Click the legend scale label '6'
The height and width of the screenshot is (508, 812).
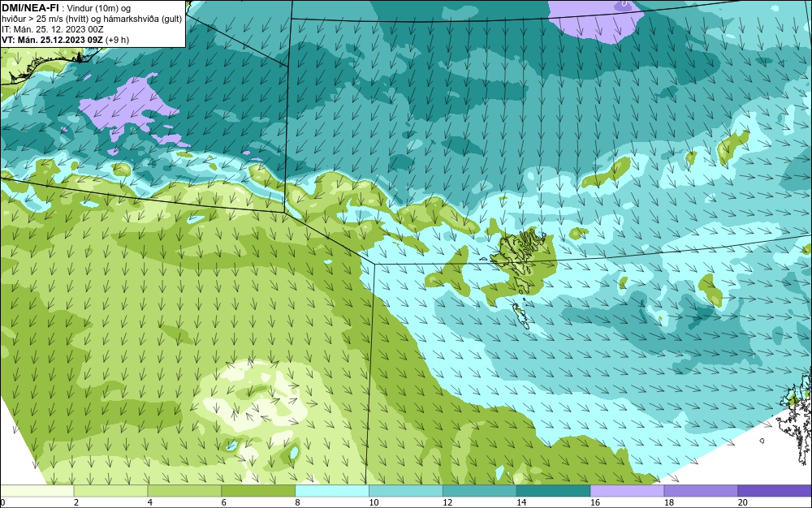pyautogui.click(x=224, y=502)
